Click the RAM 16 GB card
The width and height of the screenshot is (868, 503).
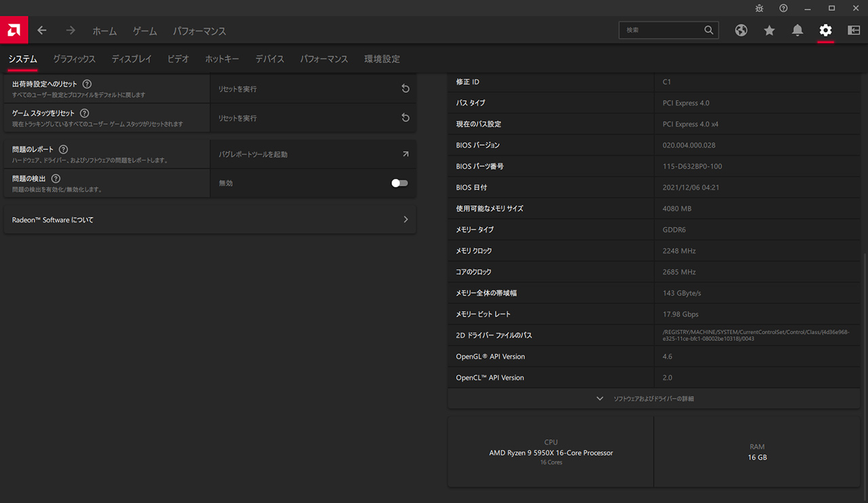pyautogui.click(x=757, y=452)
